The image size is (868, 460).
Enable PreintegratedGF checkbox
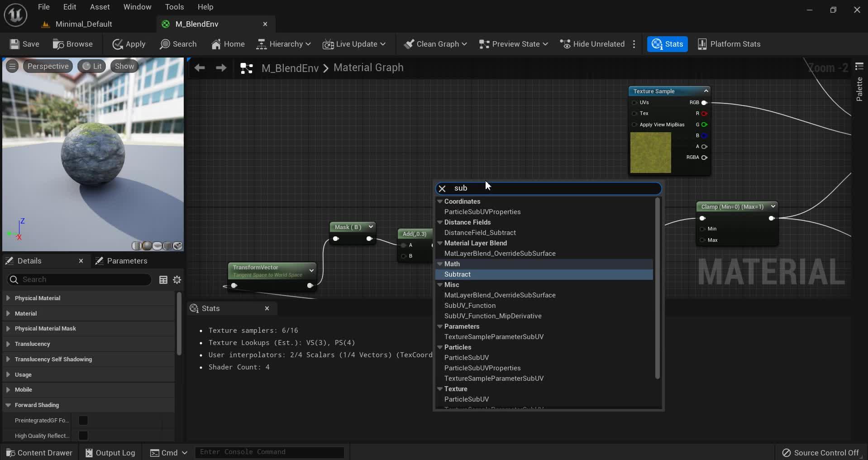[x=83, y=420]
